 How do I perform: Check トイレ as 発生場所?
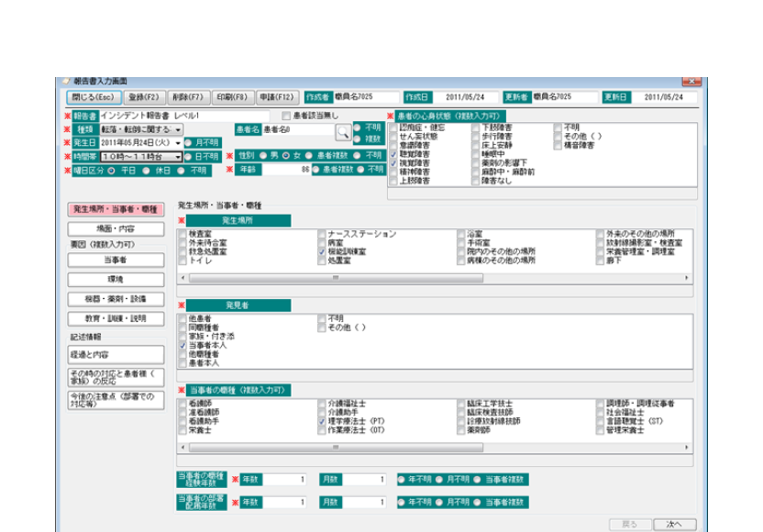click(183, 260)
